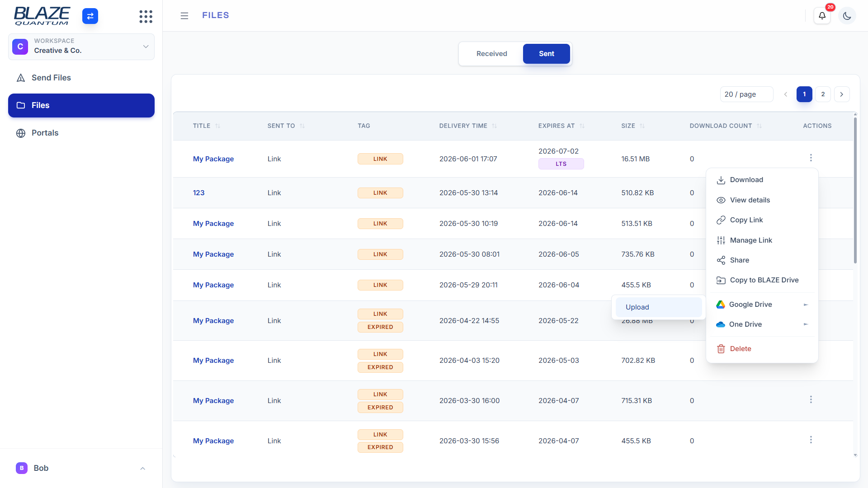Toggle the sidebar hamburger menu

coord(184,16)
